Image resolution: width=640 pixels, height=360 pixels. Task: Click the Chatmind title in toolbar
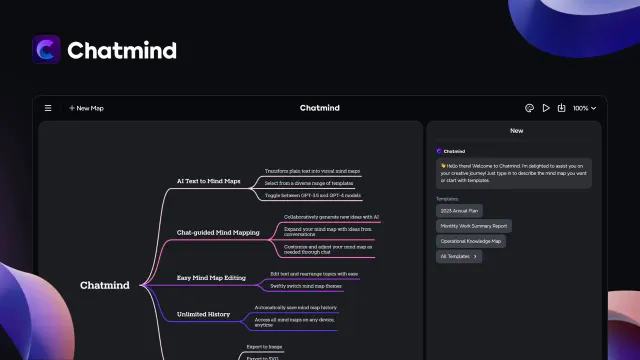(x=320, y=108)
